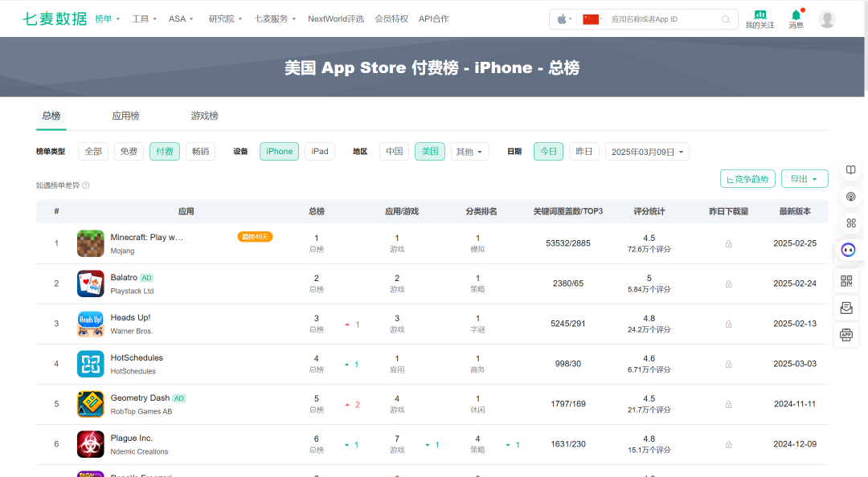Select 美国 region filter
This screenshot has width=868, height=477.
tap(430, 151)
